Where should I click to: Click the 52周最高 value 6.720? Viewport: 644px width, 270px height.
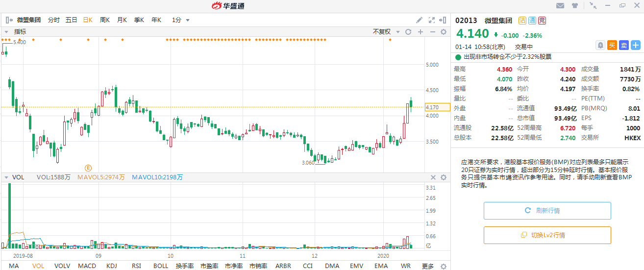click(568, 128)
